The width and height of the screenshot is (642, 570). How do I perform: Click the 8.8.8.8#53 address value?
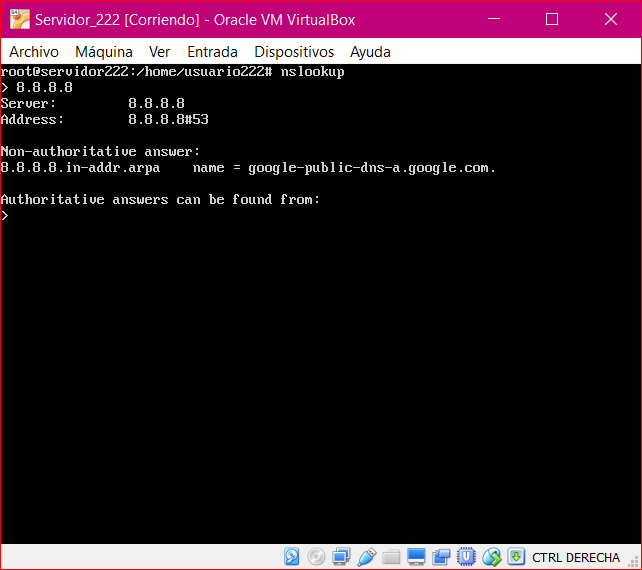[168, 119]
